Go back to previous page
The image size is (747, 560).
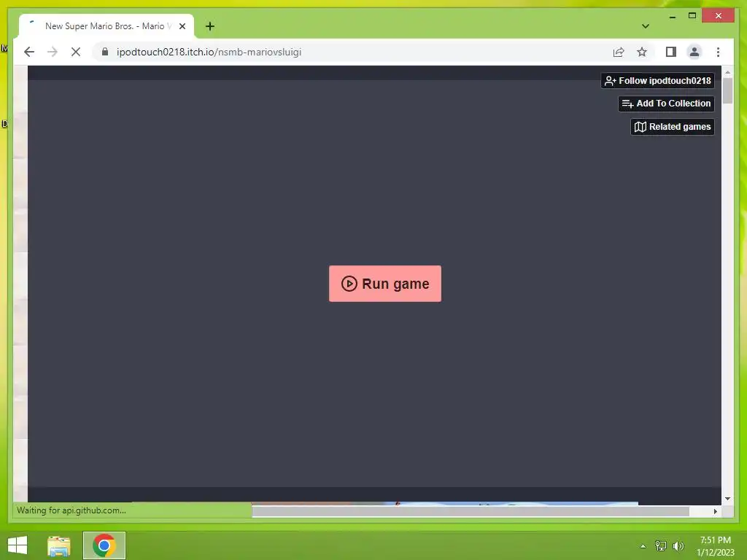29,52
